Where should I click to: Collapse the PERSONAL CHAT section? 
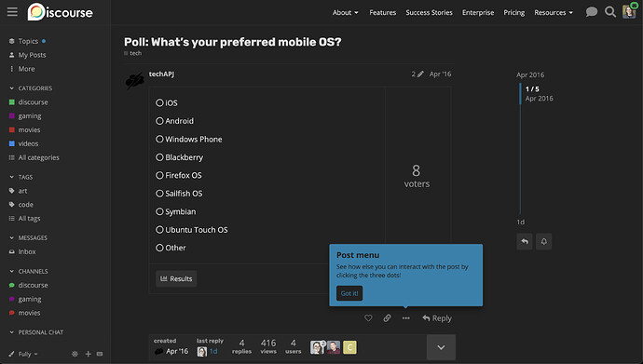pyautogui.click(x=36, y=332)
